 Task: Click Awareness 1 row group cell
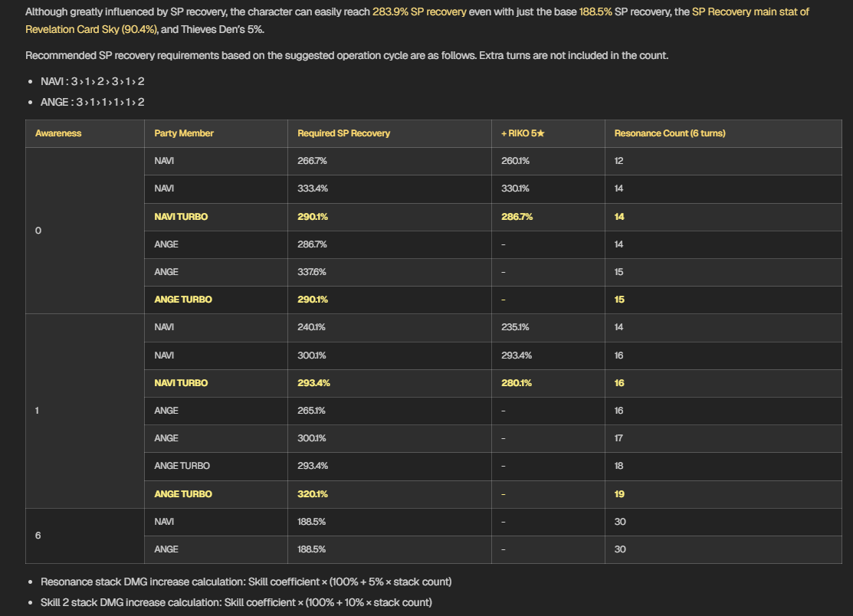point(85,411)
